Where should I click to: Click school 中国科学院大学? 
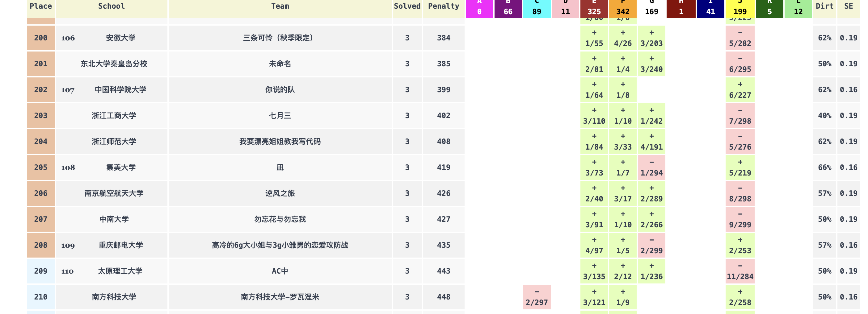click(121, 90)
